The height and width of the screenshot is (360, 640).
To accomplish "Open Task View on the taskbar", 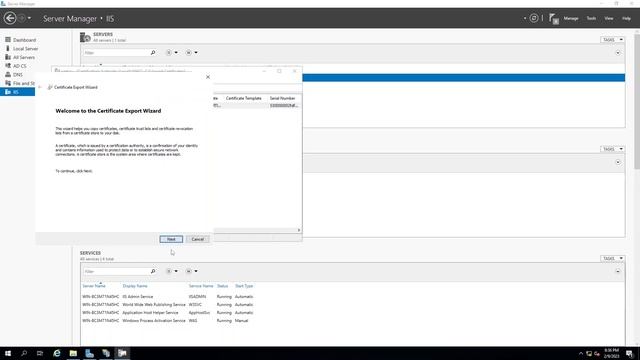I will click(40, 353).
